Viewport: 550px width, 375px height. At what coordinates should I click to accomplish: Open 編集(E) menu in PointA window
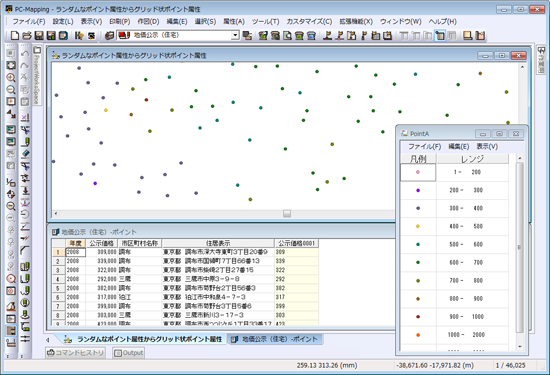click(458, 146)
